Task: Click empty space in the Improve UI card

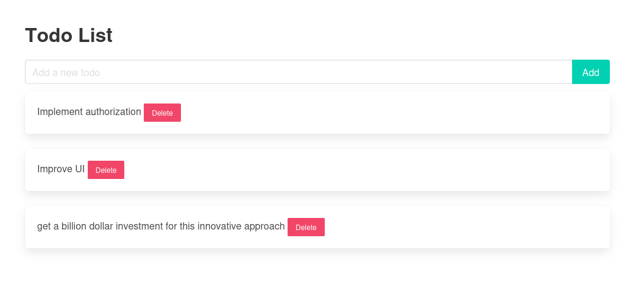Action: tap(366, 170)
